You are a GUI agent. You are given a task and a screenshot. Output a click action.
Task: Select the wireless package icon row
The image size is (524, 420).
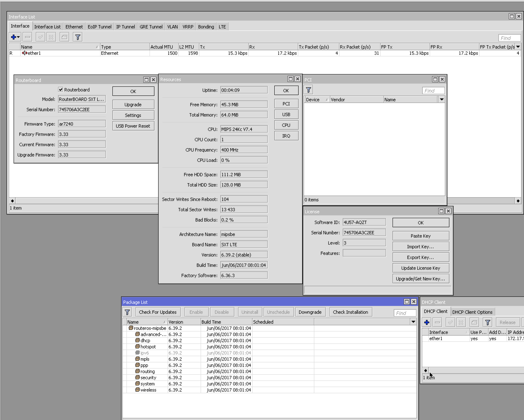pos(269,390)
